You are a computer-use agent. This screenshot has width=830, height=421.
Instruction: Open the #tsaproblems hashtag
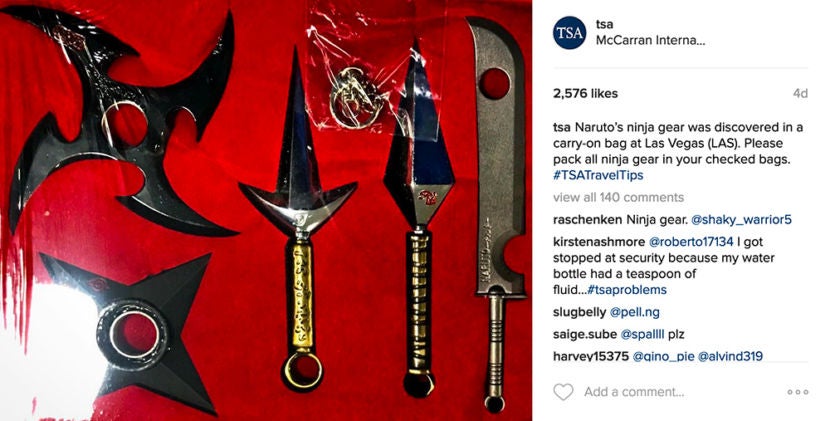point(627,290)
